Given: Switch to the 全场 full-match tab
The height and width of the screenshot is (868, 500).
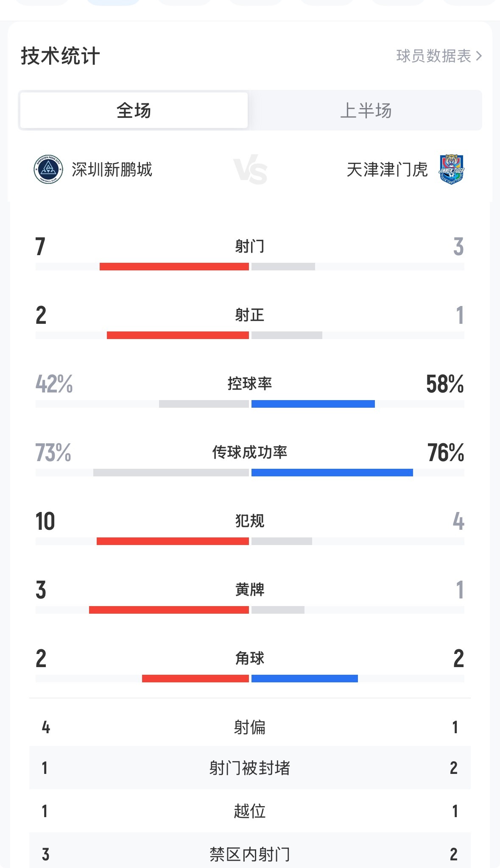Looking at the screenshot, I should click(x=134, y=110).
